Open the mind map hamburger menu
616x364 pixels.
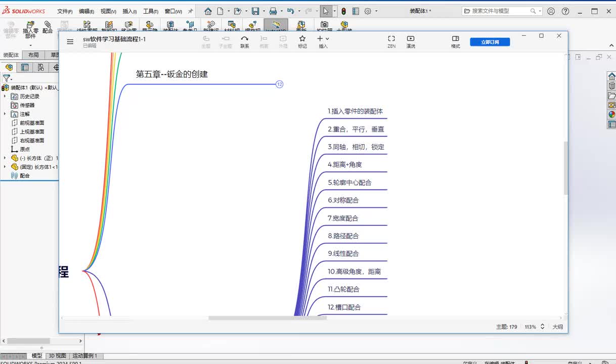70,41
